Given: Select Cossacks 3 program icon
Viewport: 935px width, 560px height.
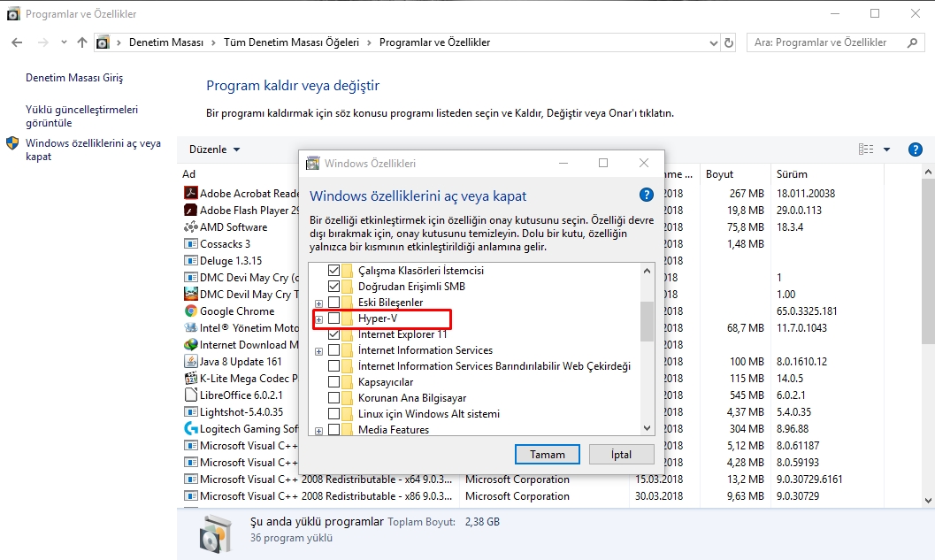Looking at the screenshot, I should tap(191, 244).
